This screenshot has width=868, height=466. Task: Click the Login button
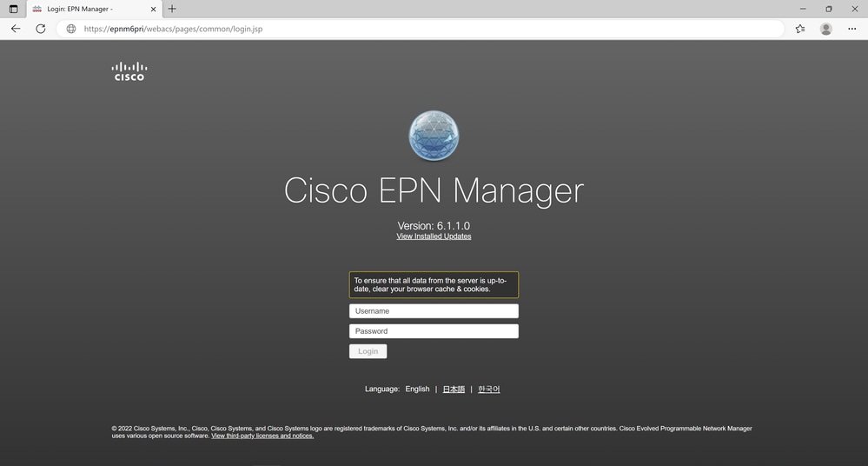tap(368, 351)
